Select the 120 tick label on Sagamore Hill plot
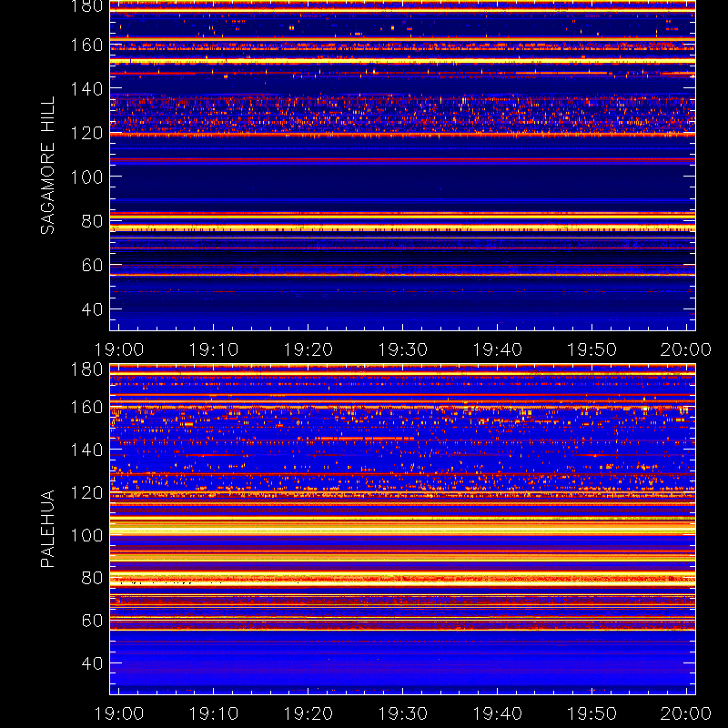728x728 pixels. coord(86,133)
